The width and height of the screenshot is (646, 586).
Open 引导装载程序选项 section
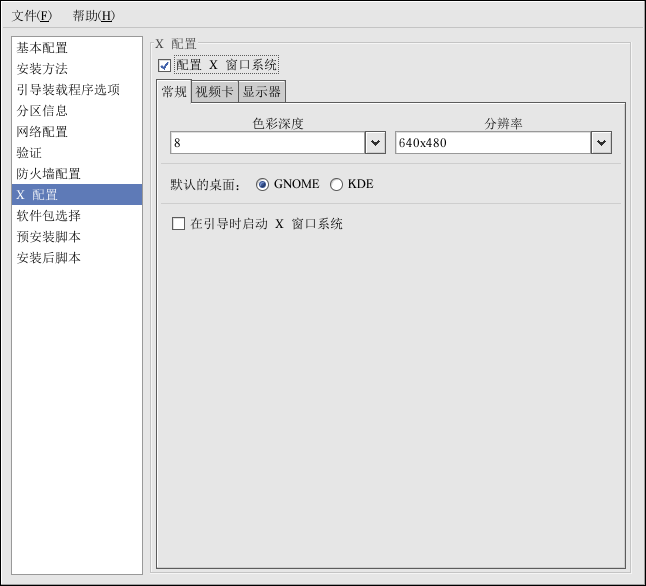[x=68, y=90]
